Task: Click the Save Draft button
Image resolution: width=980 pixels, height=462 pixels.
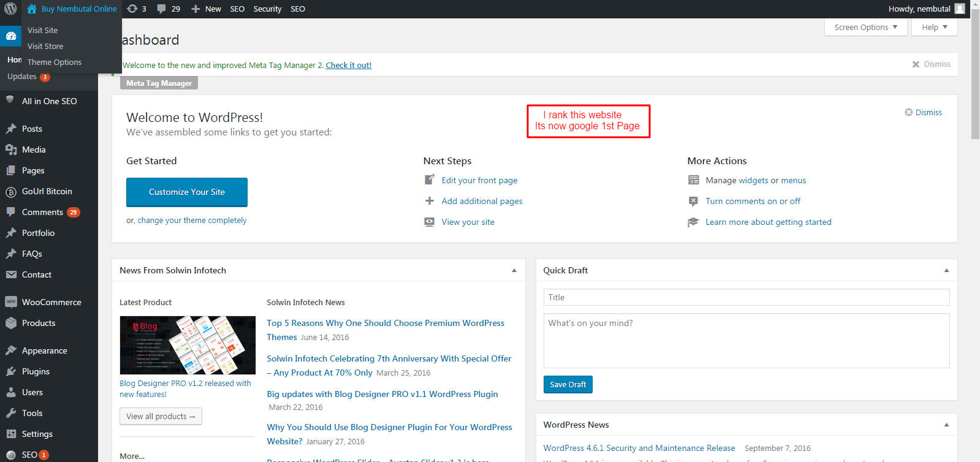Action: point(568,384)
